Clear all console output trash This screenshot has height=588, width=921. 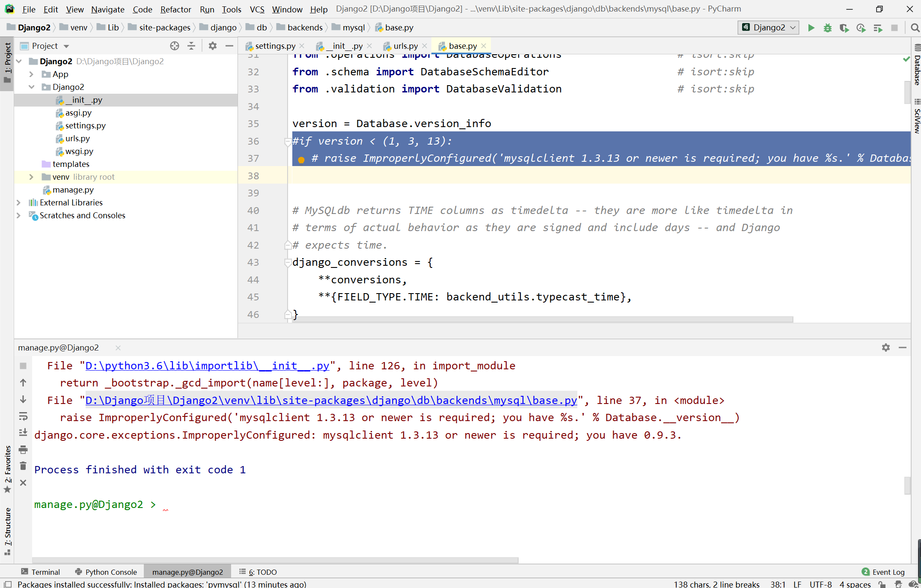pos(23,466)
